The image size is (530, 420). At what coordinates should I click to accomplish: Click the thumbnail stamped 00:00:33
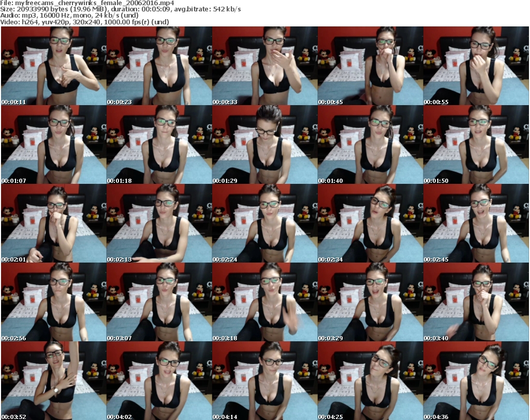tap(264, 66)
